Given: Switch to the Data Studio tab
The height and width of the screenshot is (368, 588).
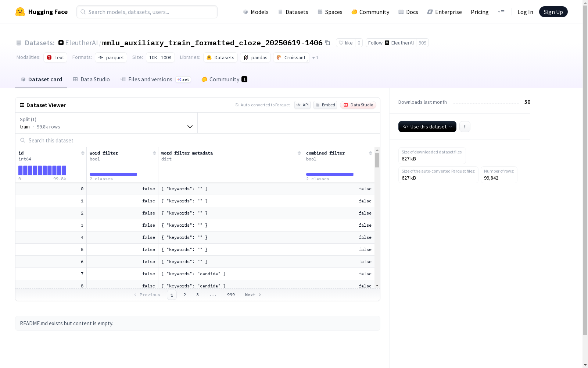Looking at the screenshot, I should pos(92,79).
